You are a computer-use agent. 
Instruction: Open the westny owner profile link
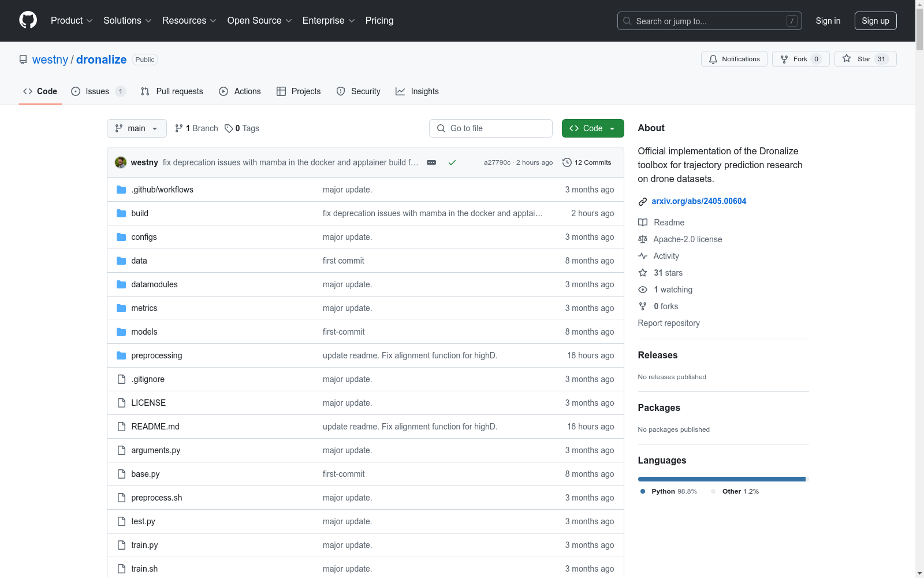coord(50,60)
